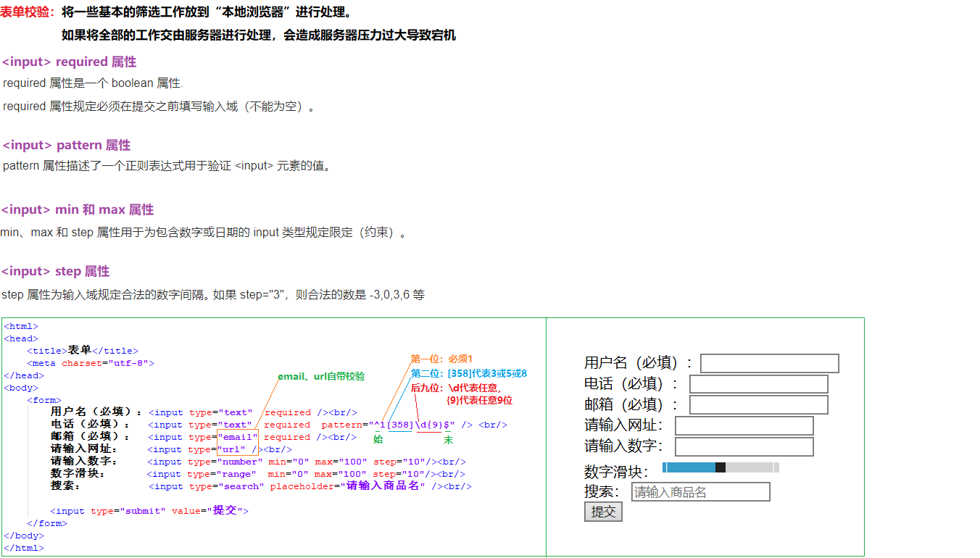Click the 请输入数字 number field
This screenshot has width=980, height=558.
[x=744, y=447]
